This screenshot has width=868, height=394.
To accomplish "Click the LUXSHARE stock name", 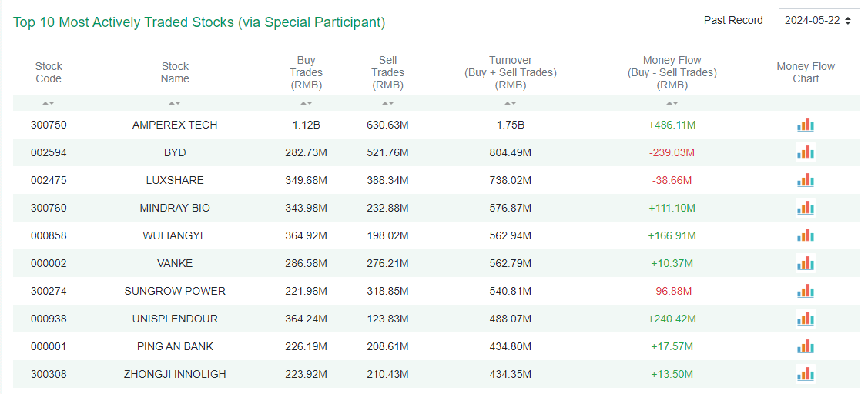I will click(175, 180).
